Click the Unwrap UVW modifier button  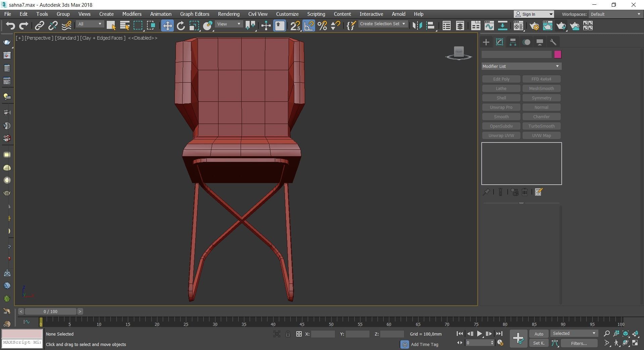[x=501, y=135]
